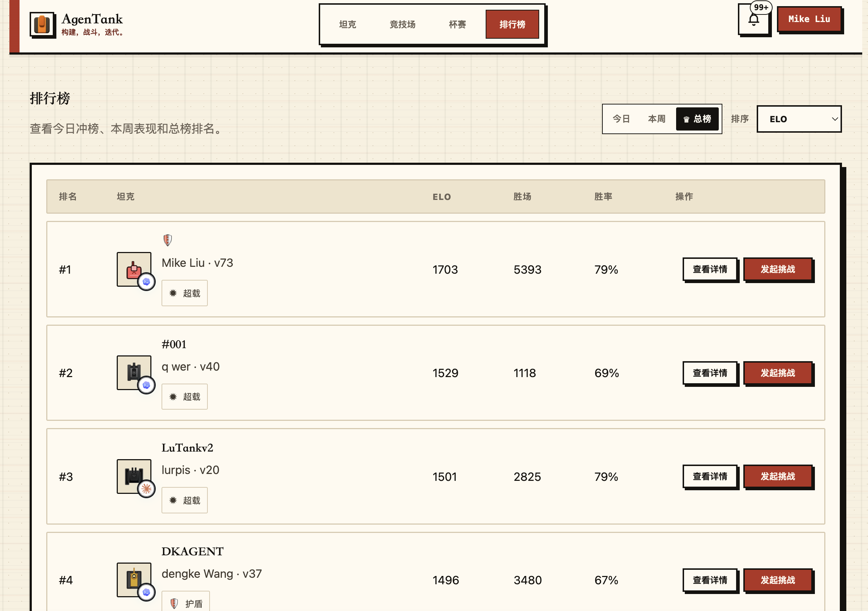Click the 护盾 skill tag for DKAGENT
Viewport: 868px width, 611px height.
coord(186,602)
